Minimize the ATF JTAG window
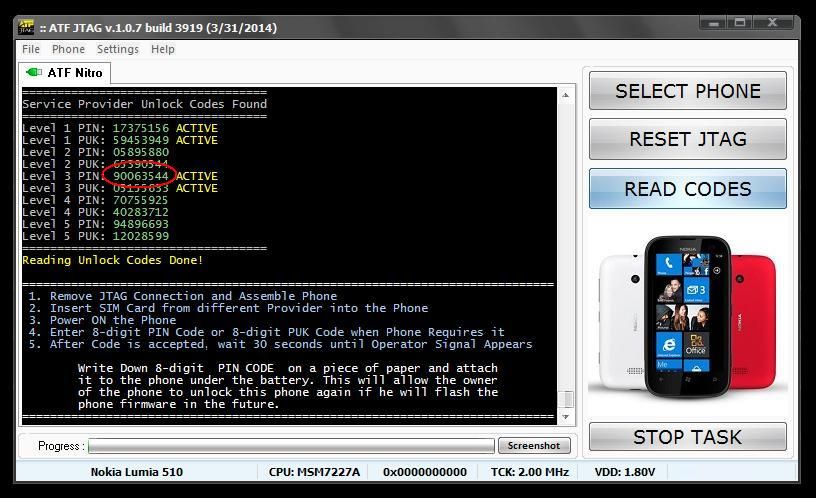 [714, 23]
